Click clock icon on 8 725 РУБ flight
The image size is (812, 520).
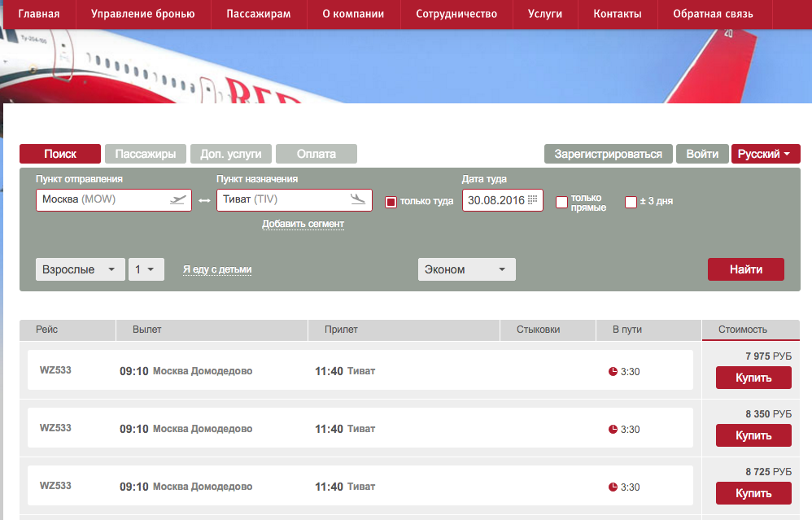[x=613, y=487]
